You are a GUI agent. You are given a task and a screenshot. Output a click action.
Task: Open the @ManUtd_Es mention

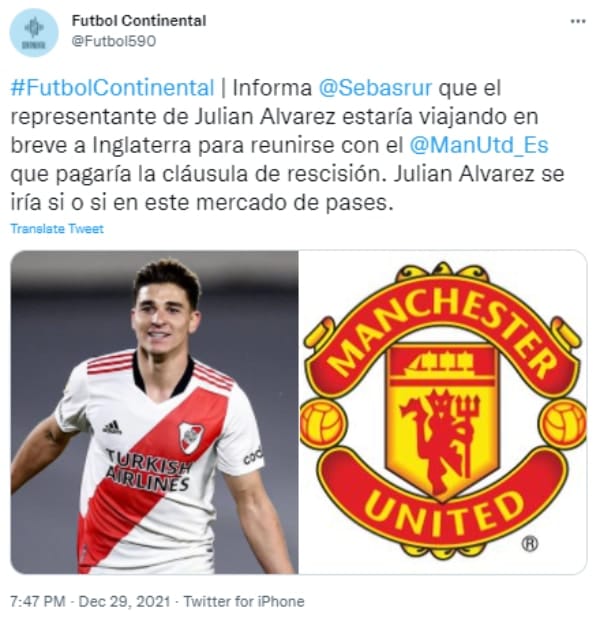[479, 145]
